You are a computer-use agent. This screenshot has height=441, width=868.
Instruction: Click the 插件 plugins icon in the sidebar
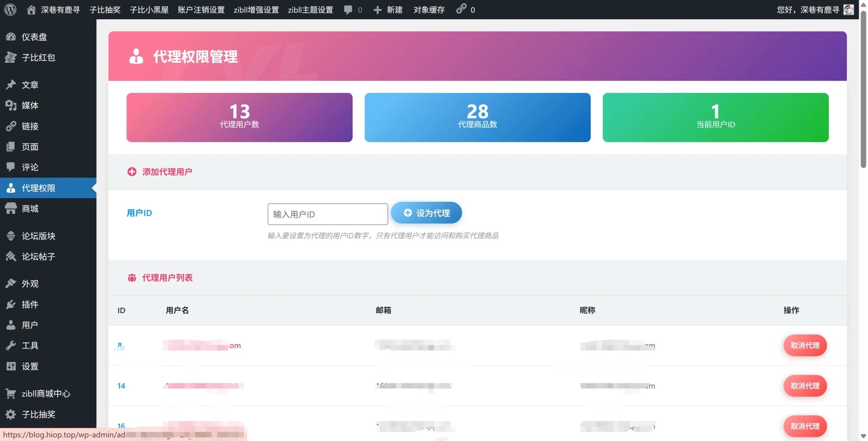pos(11,304)
